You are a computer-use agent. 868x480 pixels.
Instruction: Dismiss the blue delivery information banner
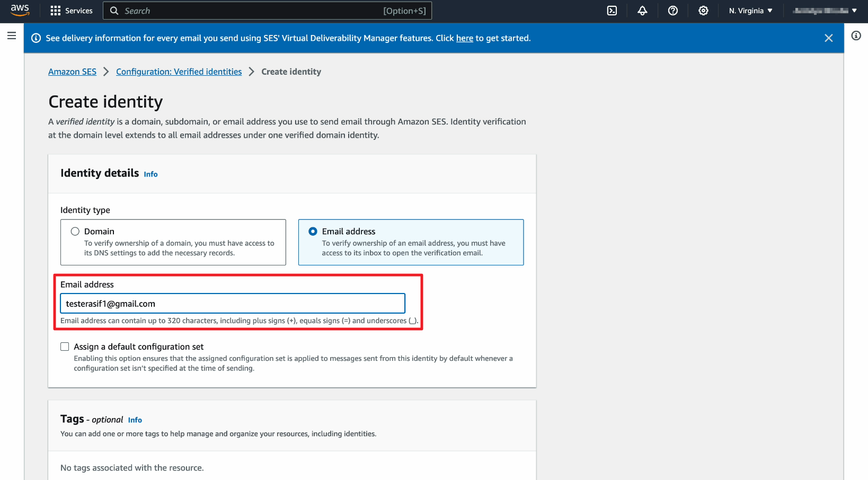pos(828,38)
